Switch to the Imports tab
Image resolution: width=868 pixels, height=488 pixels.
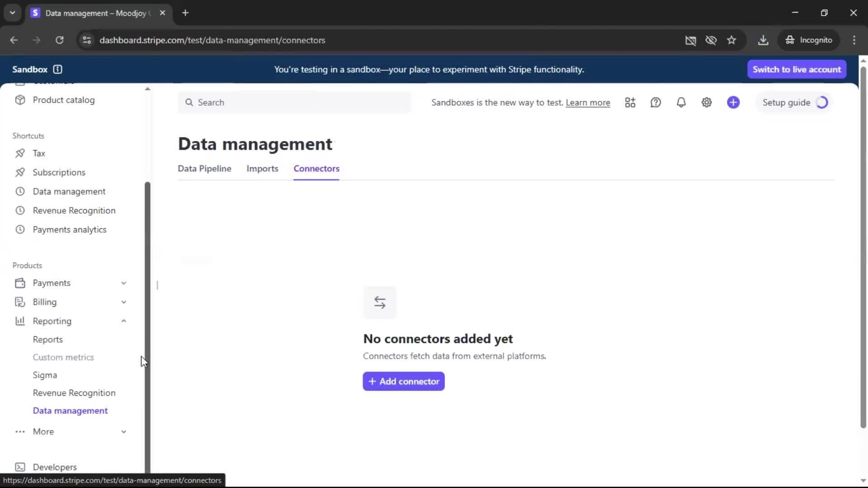(x=262, y=169)
